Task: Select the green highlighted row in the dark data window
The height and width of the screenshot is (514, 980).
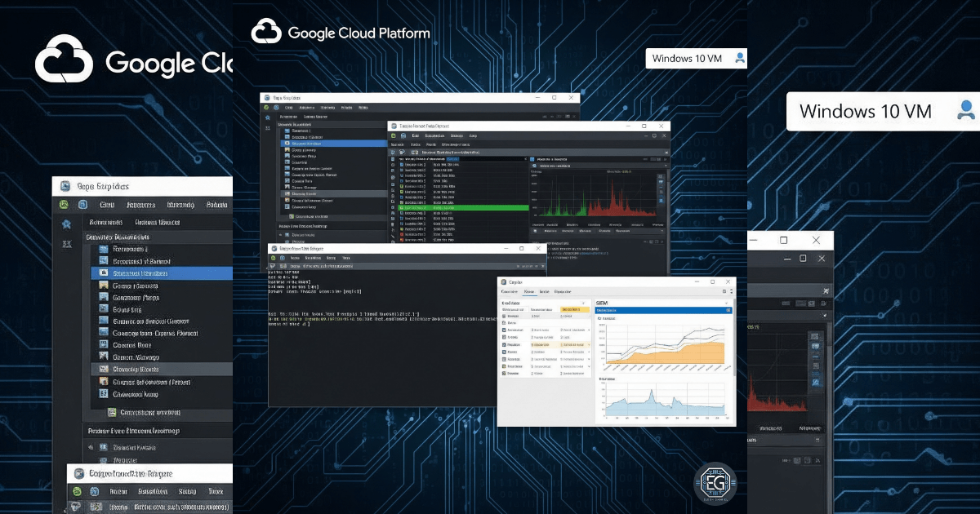Action: (465, 207)
